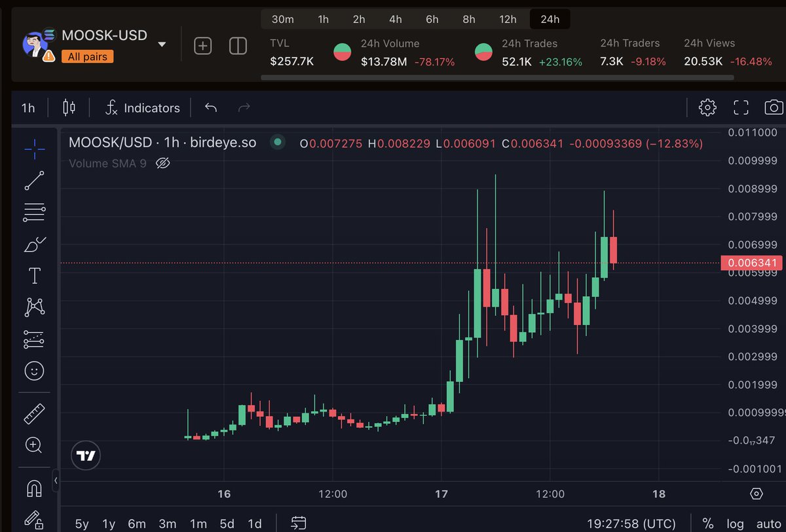Select the ruler measure tool
786x532 pixels.
tap(34, 414)
